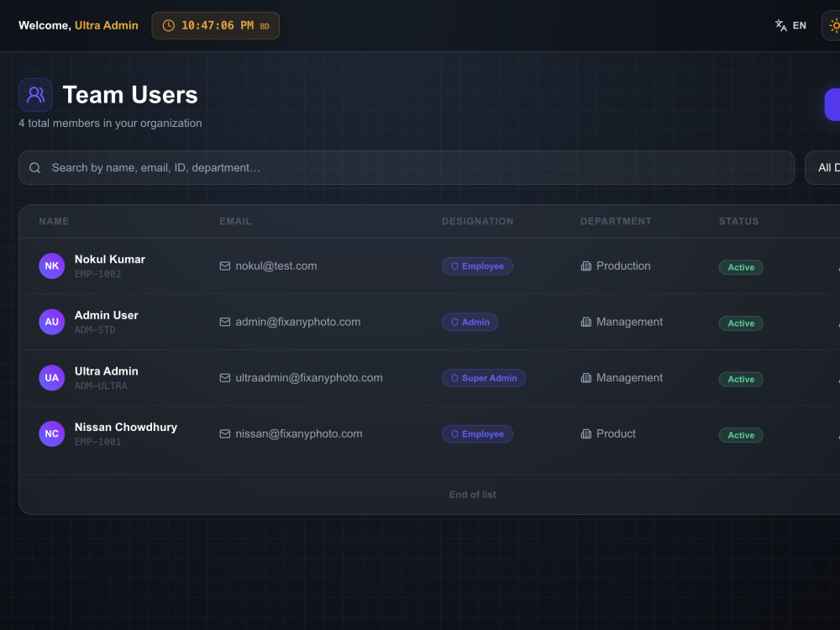840x630 pixels.
Task: Click the DESIGNATION column header
Action: point(477,221)
